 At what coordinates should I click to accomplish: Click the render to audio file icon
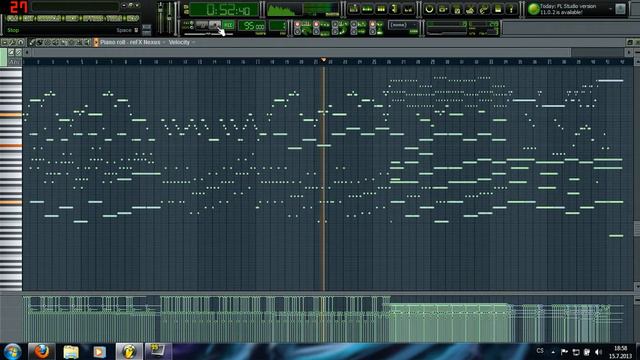point(457,9)
